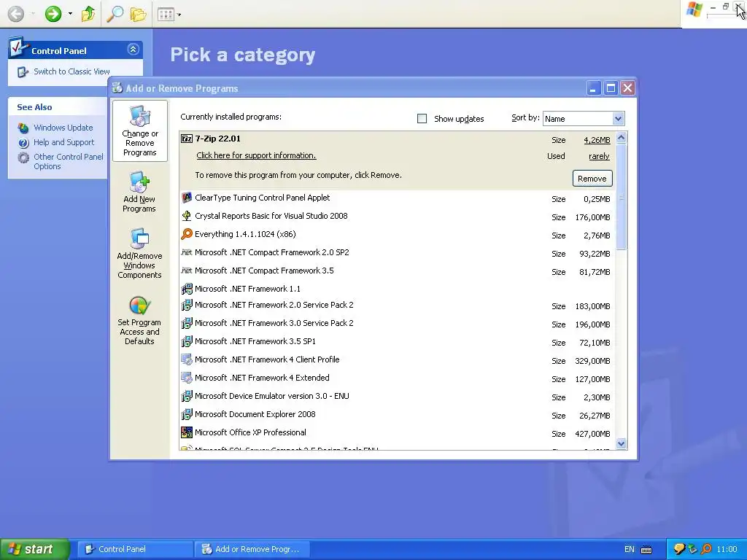Select Microsoft Document Explorer 2008 entry
747x560 pixels.
click(398, 415)
